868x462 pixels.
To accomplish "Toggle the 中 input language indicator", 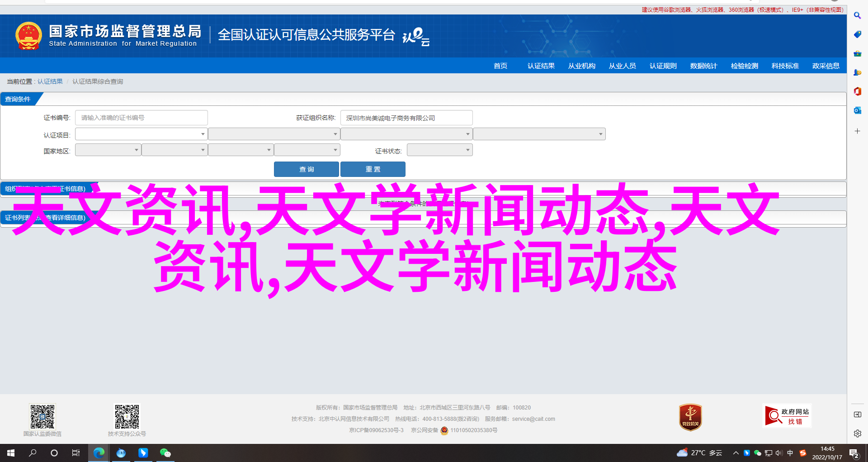I will click(790, 453).
